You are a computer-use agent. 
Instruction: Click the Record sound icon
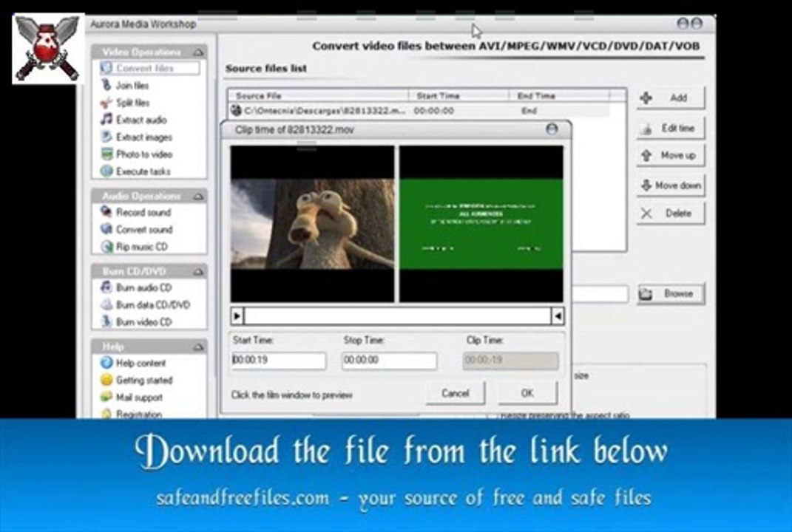pos(106,211)
